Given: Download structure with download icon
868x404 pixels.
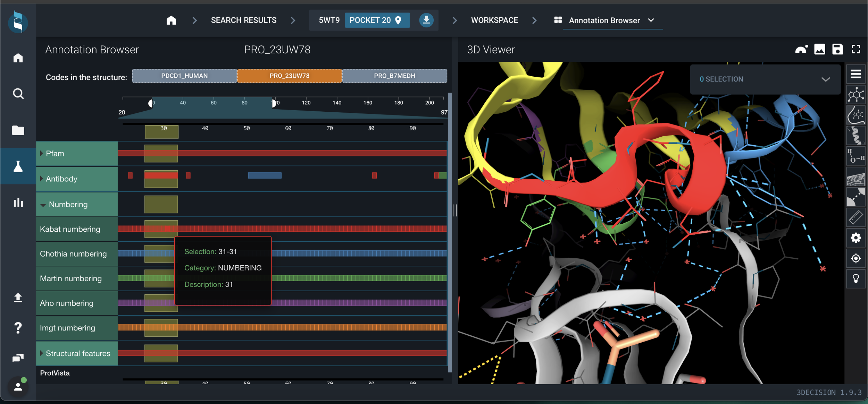Looking at the screenshot, I should 426,20.
